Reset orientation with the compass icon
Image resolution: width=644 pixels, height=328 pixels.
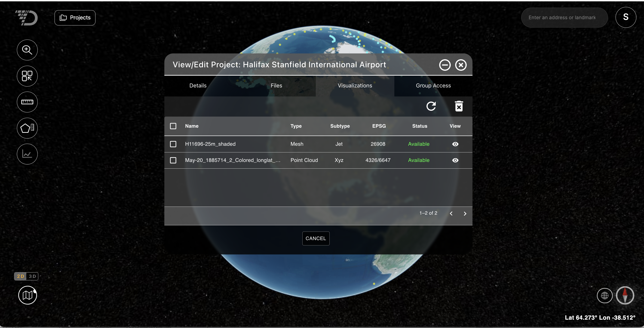pyautogui.click(x=625, y=295)
